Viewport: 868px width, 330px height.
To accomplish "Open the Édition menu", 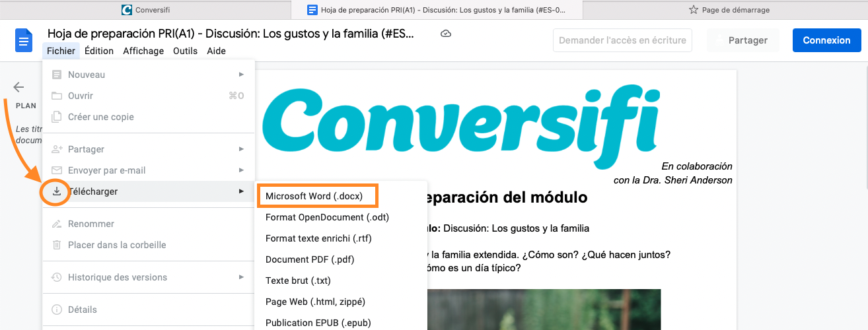I will [x=99, y=51].
